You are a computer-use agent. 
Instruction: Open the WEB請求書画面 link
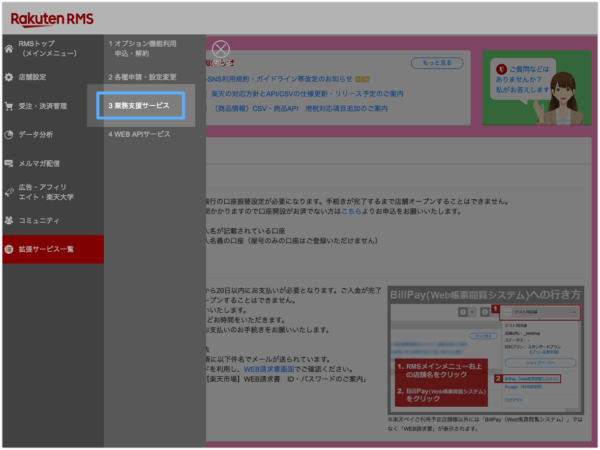pyautogui.click(x=269, y=369)
